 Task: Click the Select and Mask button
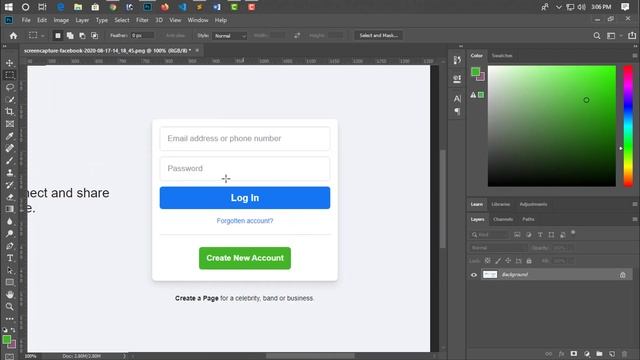[378, 36]
